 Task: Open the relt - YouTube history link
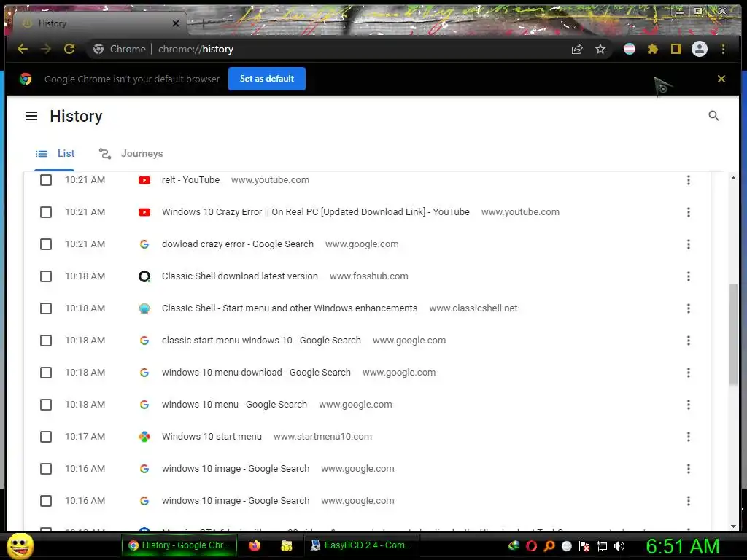click(190, 180)
